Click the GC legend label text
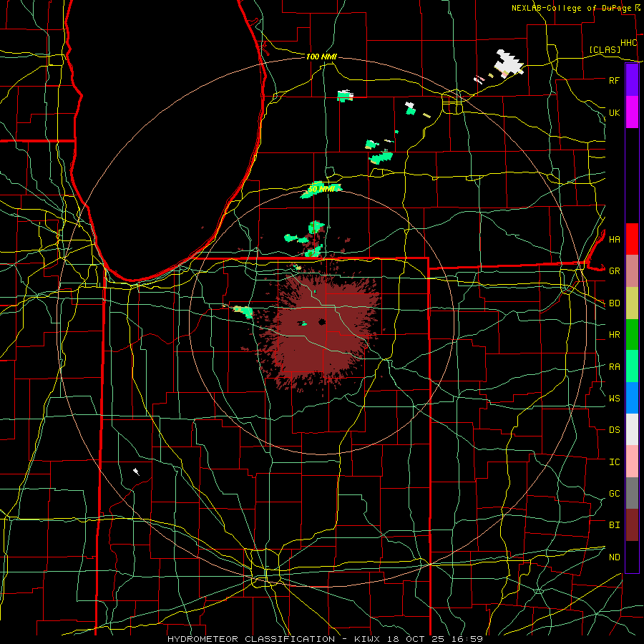This screenshot has width=644, height=644. pyautogui.click(x=615, y=494)
